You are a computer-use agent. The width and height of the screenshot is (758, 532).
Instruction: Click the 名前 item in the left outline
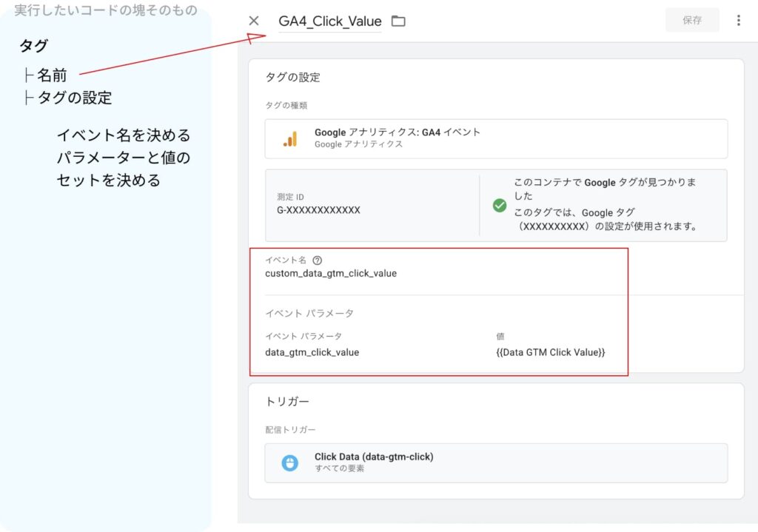[x=52, y=75]
